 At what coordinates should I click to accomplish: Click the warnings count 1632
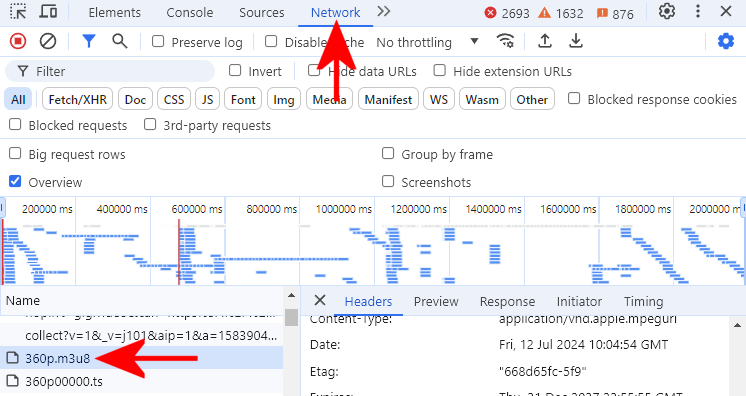pyautogui.click(x=560, y=13)
